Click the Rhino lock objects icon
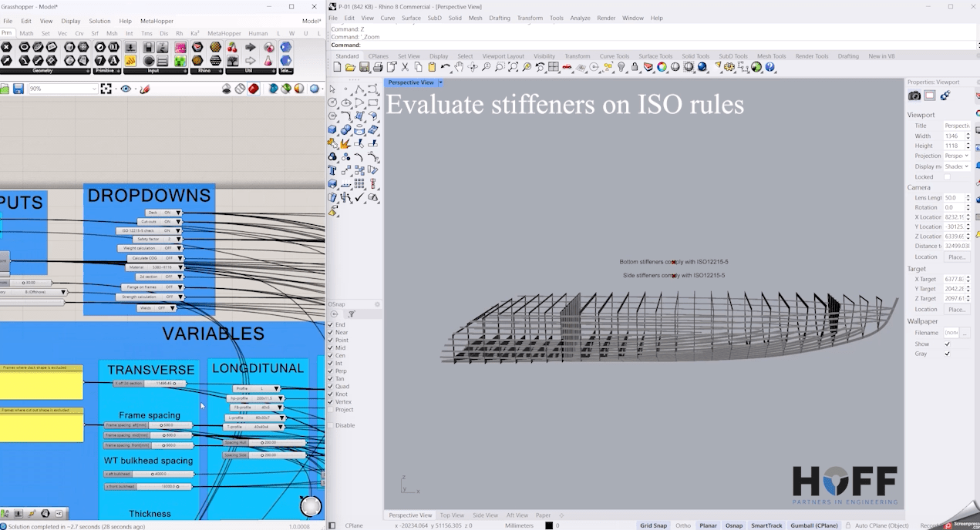The image size is (980, 530). 635,67
